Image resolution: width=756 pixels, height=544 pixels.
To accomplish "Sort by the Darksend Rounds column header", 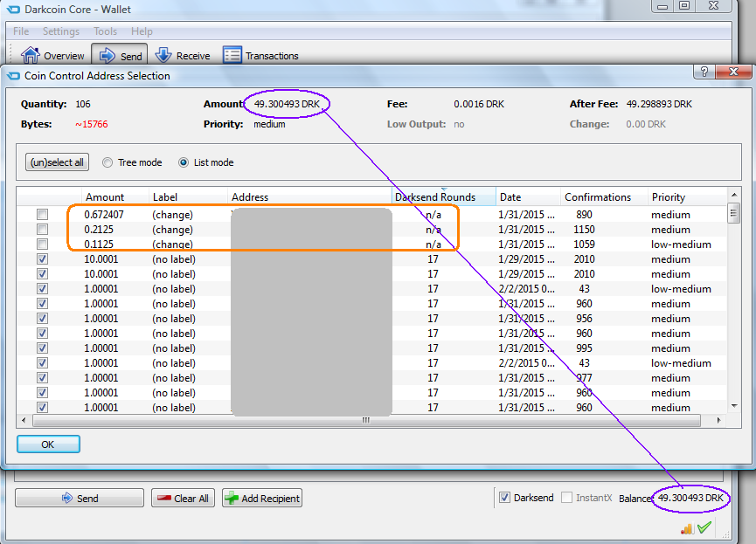I will coord(444,197).
